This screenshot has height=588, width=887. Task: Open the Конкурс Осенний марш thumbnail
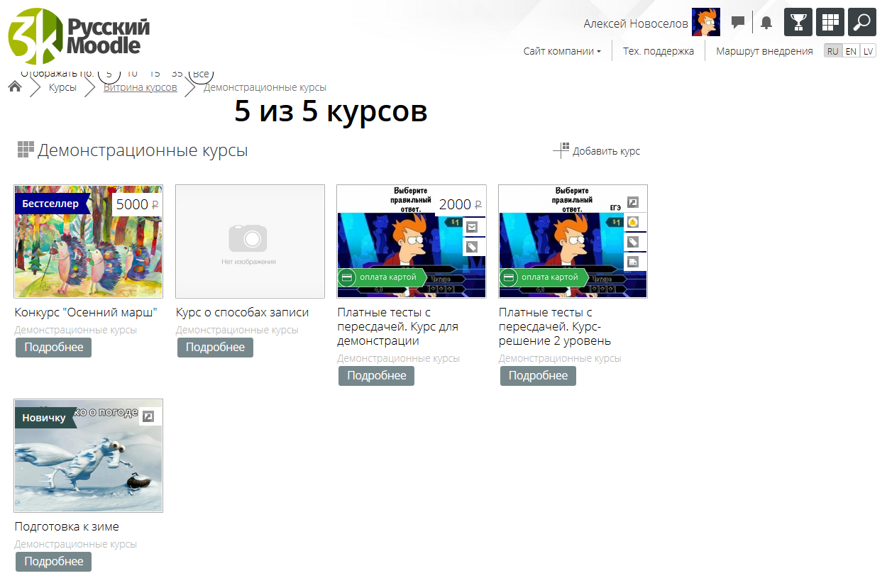[89, 242]
